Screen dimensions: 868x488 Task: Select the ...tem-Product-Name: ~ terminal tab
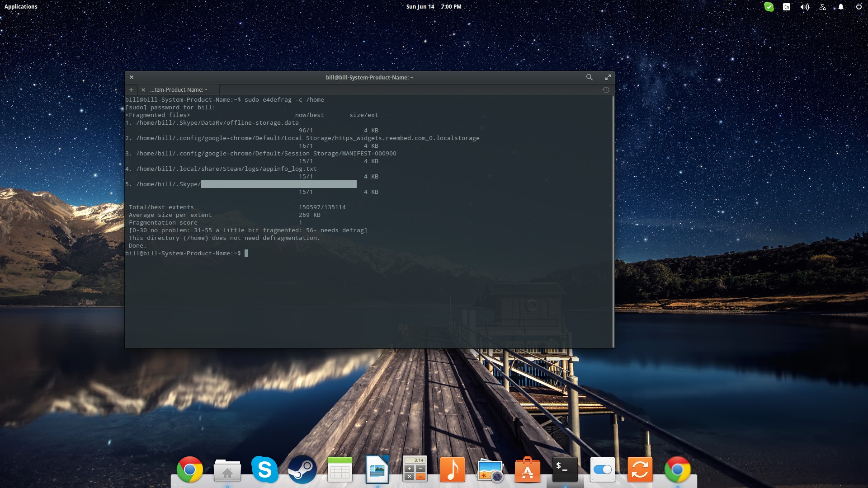tap(179, 89)
